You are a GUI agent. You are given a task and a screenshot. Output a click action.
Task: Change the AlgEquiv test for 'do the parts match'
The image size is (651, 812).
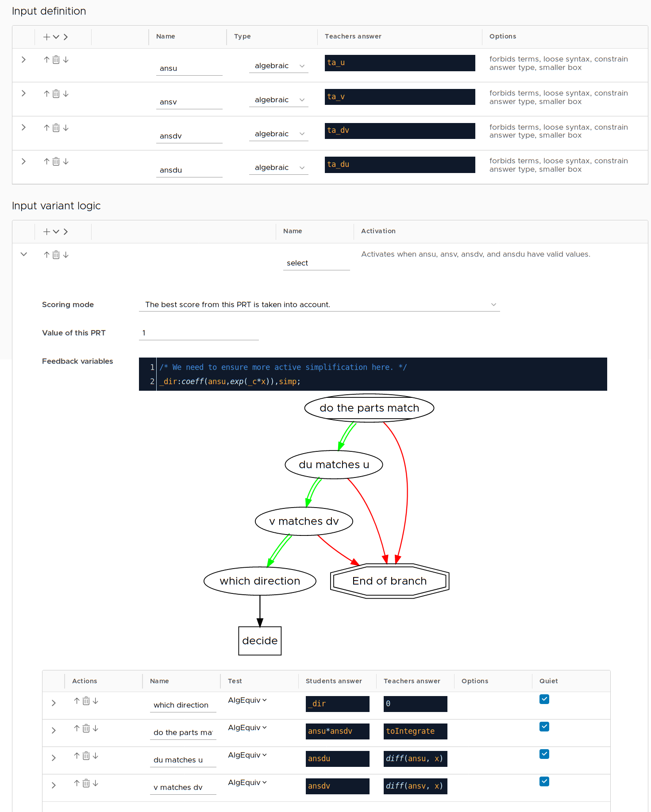pyautogui.click(x=247, y=727)
